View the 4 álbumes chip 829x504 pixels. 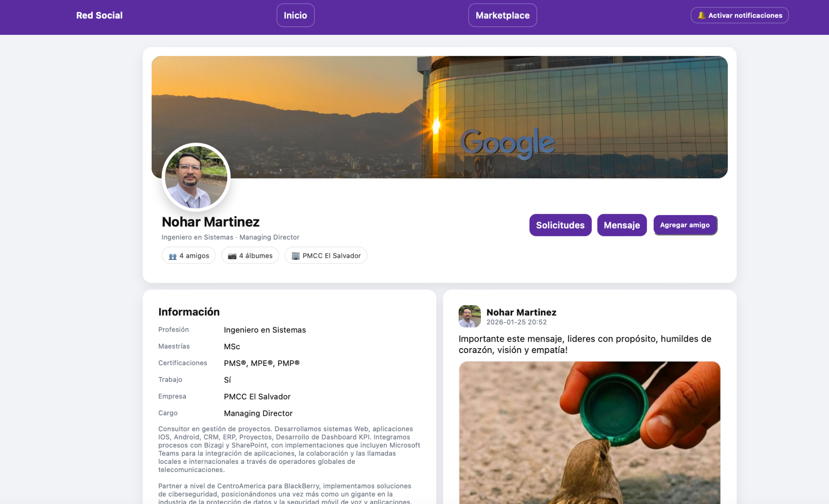250,256
